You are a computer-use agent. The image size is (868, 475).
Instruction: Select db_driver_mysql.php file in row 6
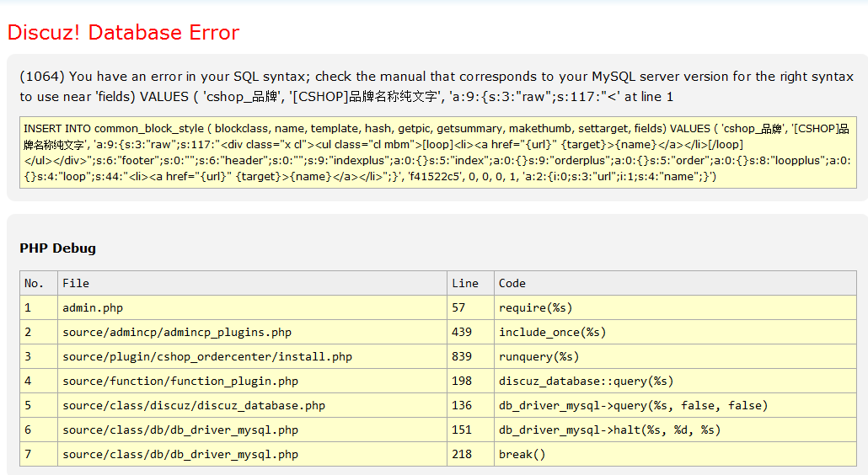pyautogui.click(x=253, y=430)
